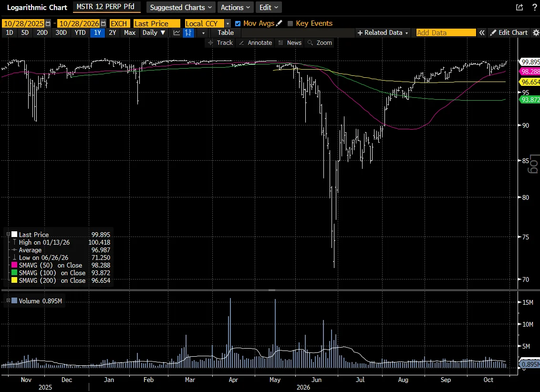Click the Edit Chart button

click(509, 33)
